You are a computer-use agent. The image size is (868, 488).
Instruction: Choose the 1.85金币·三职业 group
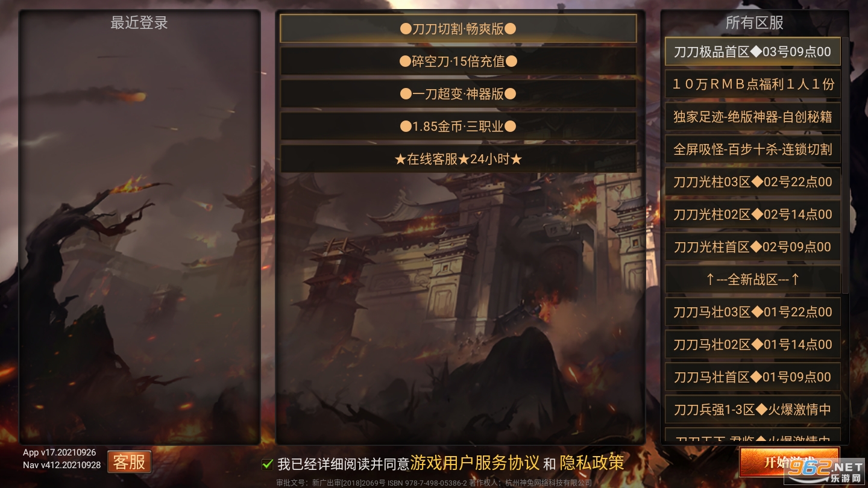458,126
